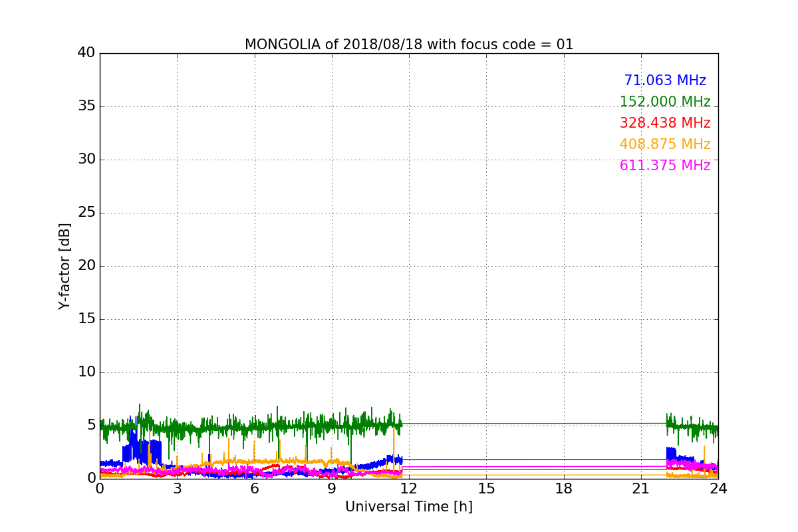Click the x-axis tick label 24
798x532 pixels.
(718, 488)
